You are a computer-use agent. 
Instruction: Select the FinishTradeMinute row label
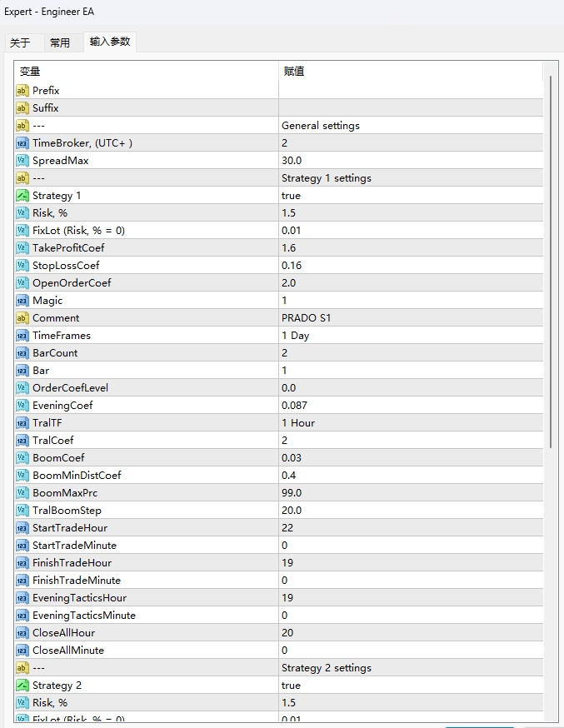tap(77, 581)
